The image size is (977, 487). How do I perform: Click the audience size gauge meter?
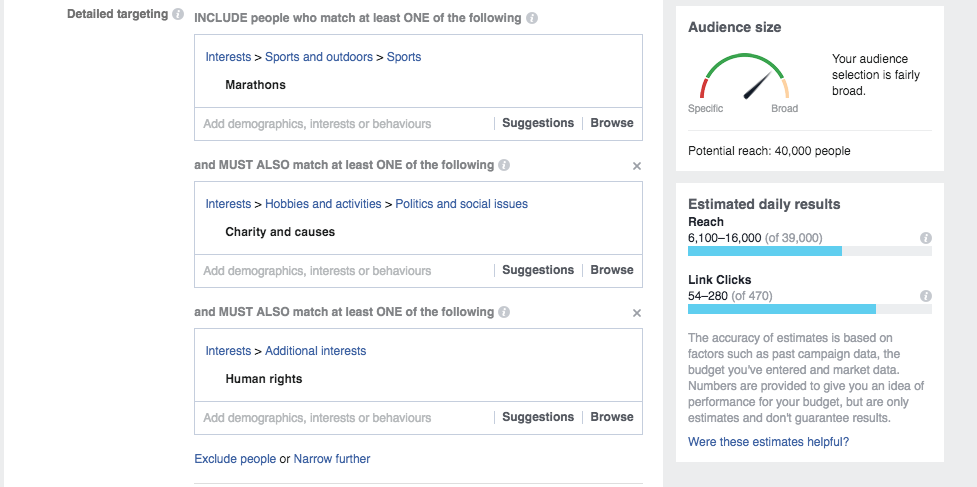[x=745, y=77]
